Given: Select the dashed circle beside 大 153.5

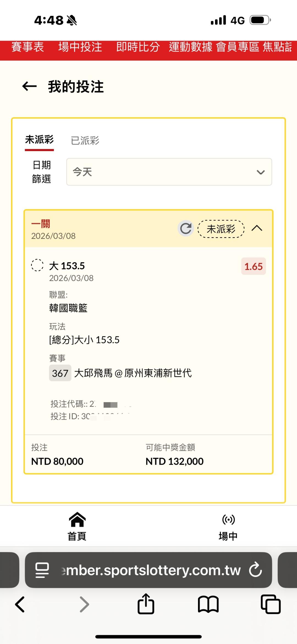Looking at the screenshot, I should [x=37, y=265].
